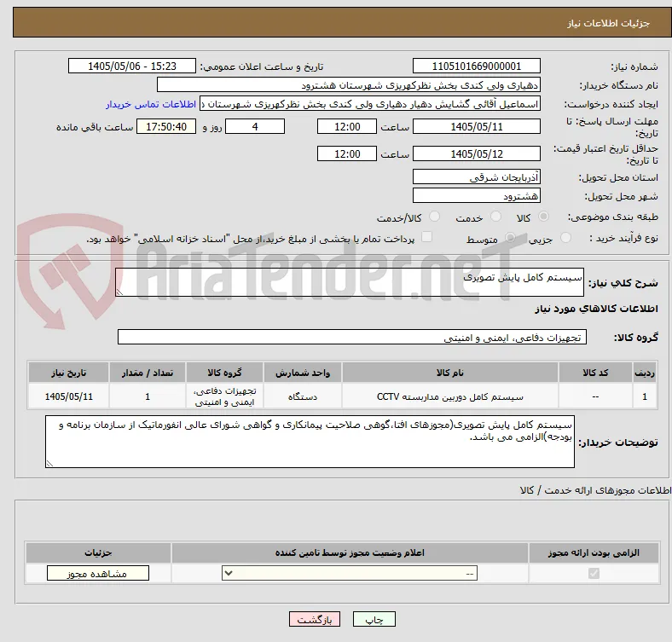Viewport: 672px width, 642px height.
Task: Click the واحد شمارش column header
Action: coord(303,373)
